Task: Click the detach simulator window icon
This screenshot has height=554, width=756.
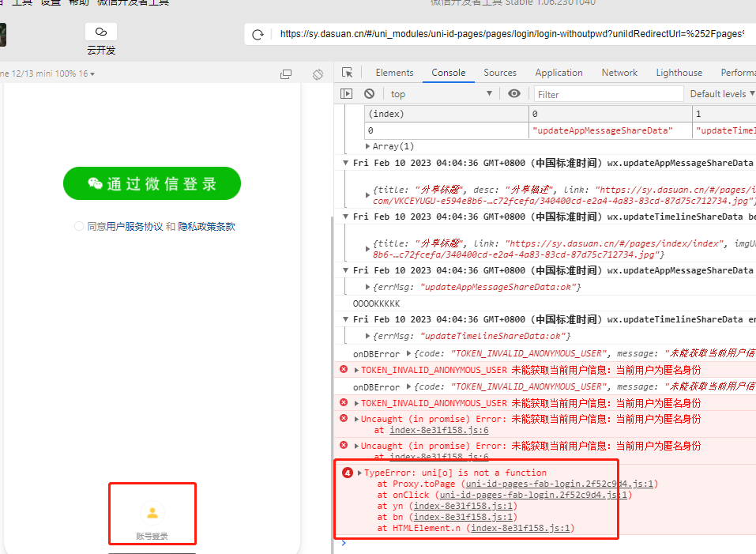Action: click(286, 74)
